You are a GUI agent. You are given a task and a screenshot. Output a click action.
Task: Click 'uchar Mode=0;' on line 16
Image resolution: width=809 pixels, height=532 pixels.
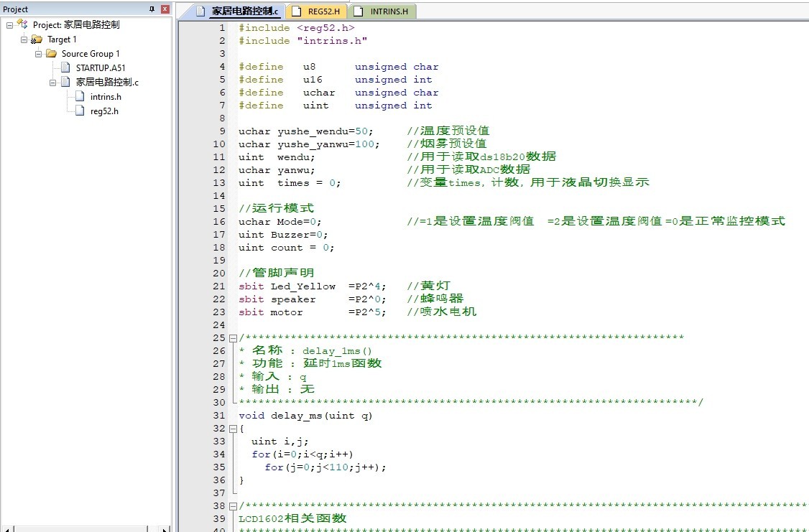[x=280, y=222]
